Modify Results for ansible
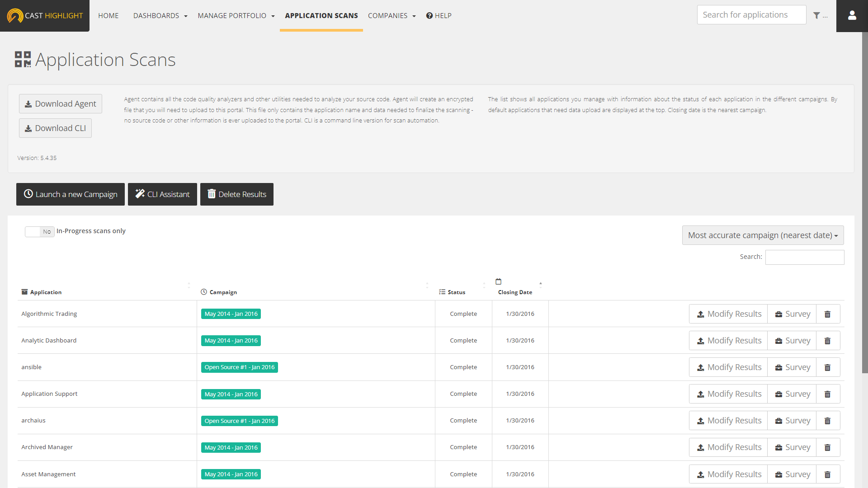The height and width of the screenshot is (488, 868). tap(728, 367)
